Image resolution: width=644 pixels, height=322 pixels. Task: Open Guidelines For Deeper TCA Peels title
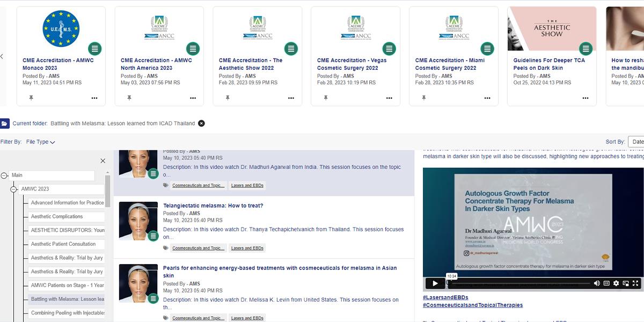point(549,64)
